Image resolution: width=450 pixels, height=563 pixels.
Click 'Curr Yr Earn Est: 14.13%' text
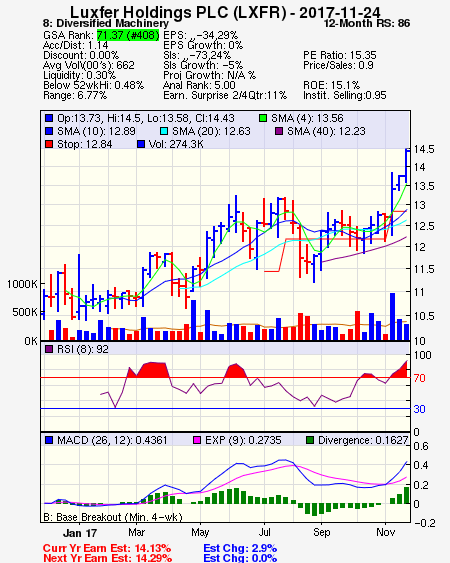[107, 548]
